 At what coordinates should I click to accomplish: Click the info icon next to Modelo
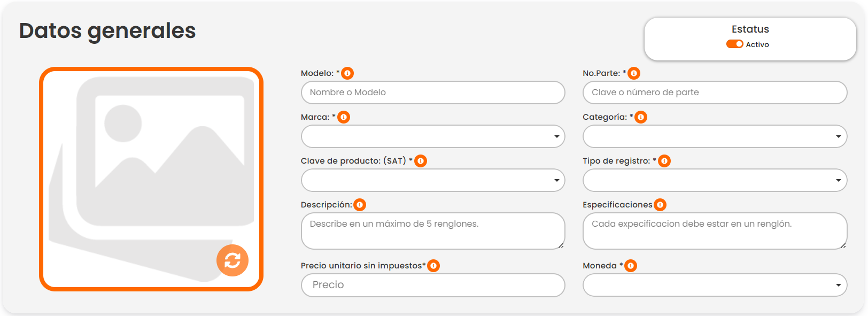pos(347,73)
